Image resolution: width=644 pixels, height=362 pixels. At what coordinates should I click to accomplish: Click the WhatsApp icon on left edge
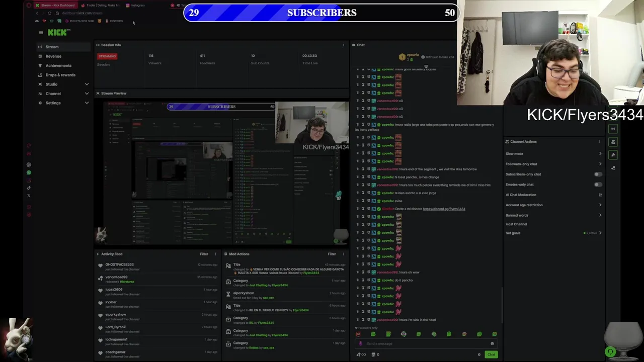pos(29,173)
